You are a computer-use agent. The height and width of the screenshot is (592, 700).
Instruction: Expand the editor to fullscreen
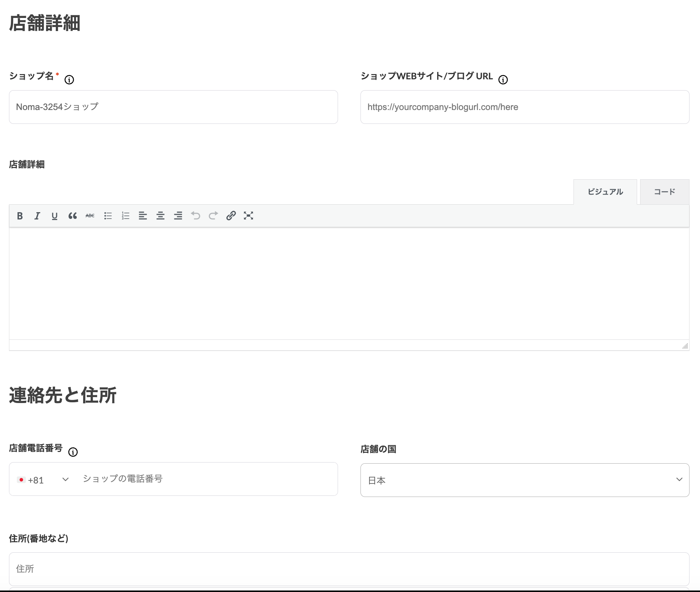[x=249, y=216]
